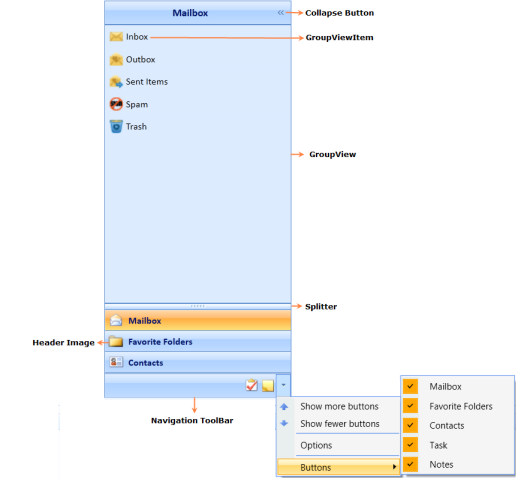
Task: Select the Sent Items label
Action: coord(147,82)
